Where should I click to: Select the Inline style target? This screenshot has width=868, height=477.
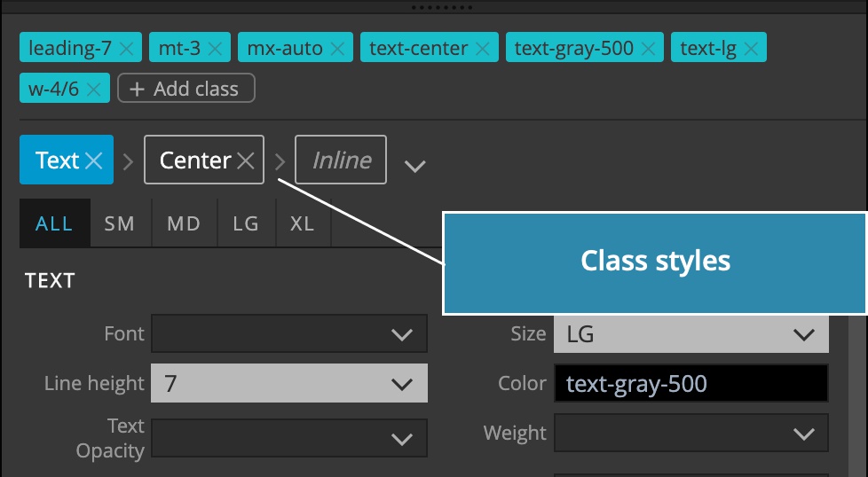341,160
